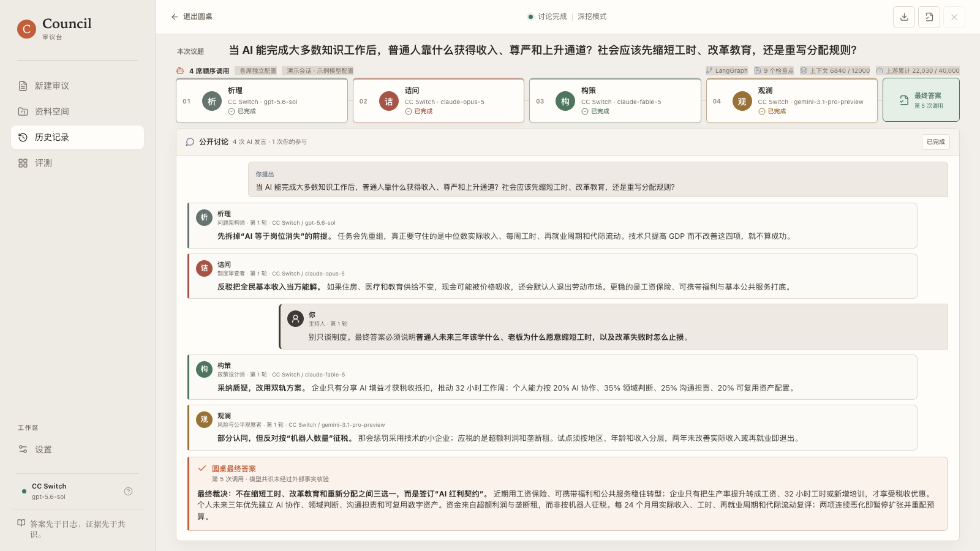Image resolution: width=980 pixels, height=551 pixels.
Task: Select seat card 04 观澜
Action: (x=791, y=100)
